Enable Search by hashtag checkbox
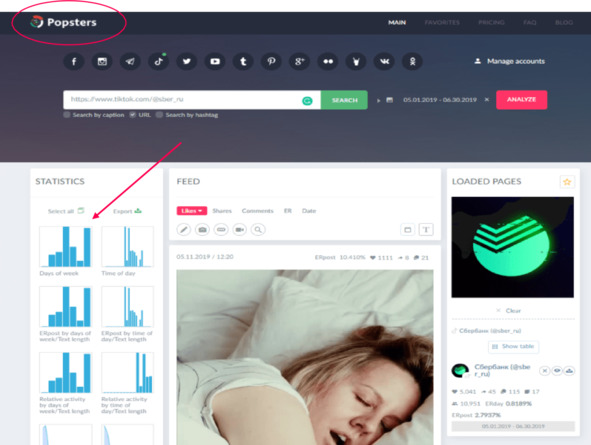 click(x=159, y=115)
